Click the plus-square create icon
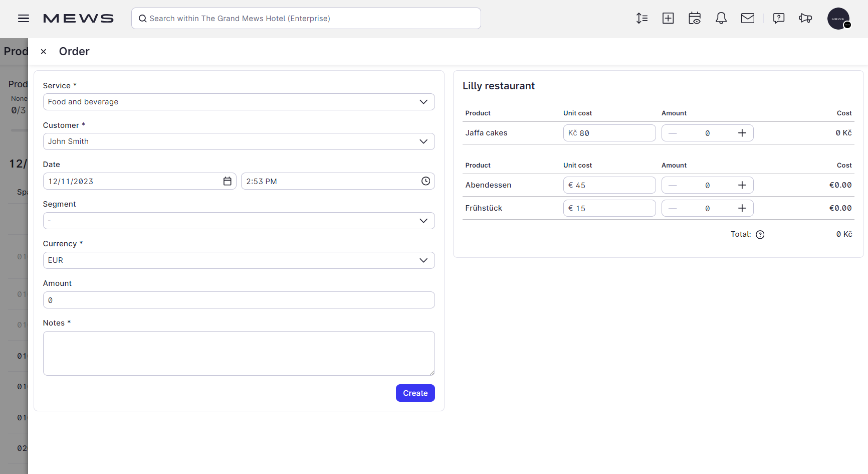This screenshot has width=868, height=474. point(668,19)
